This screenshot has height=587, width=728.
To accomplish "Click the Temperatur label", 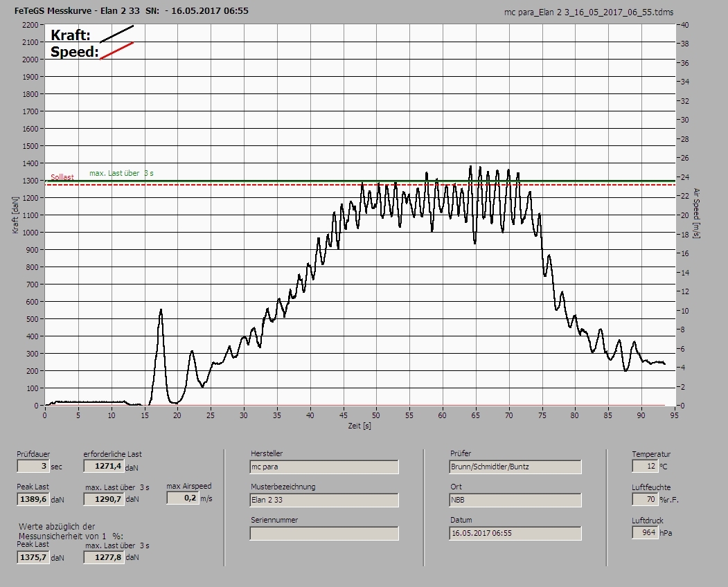I will 651,454.
